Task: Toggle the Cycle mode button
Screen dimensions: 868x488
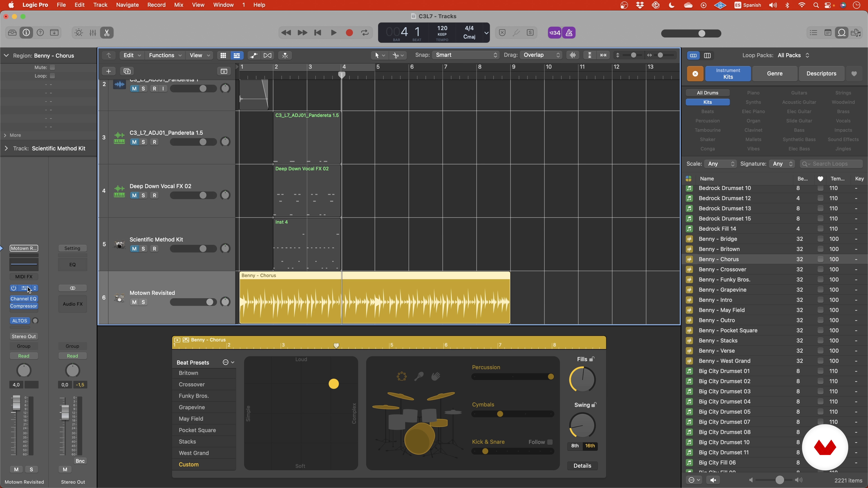Action: (365, 33)
